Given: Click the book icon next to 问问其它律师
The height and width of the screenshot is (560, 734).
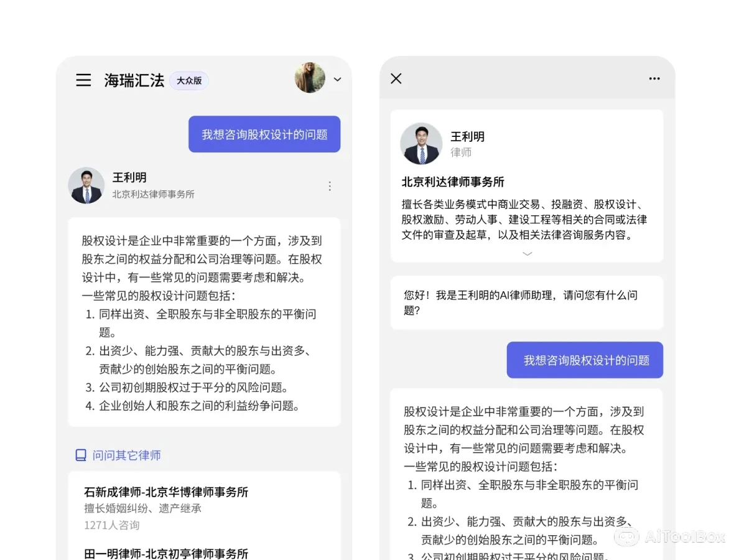Looking at the screenshot, I should (81, 455).
